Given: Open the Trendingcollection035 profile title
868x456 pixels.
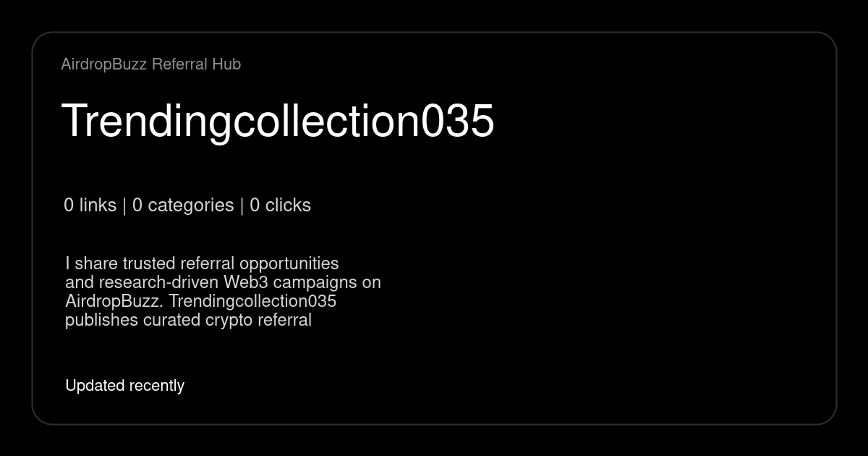Looking at the screenshot, I should point(278,120).
